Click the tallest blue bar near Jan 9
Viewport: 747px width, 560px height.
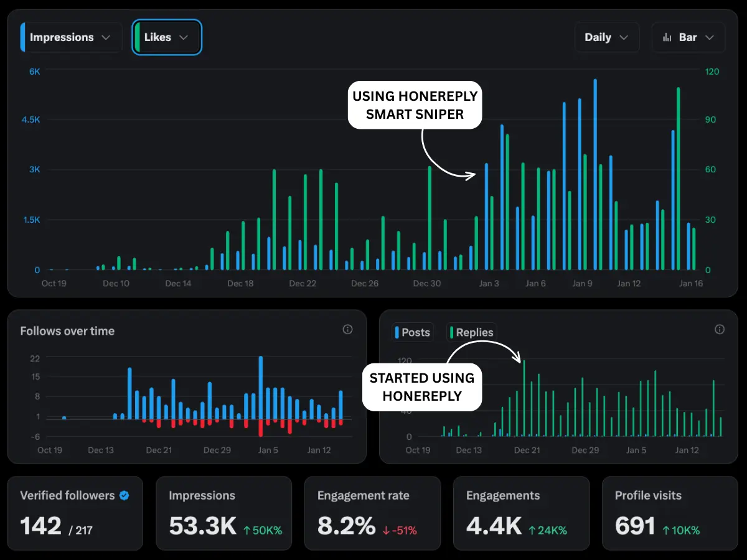[596, 174]
